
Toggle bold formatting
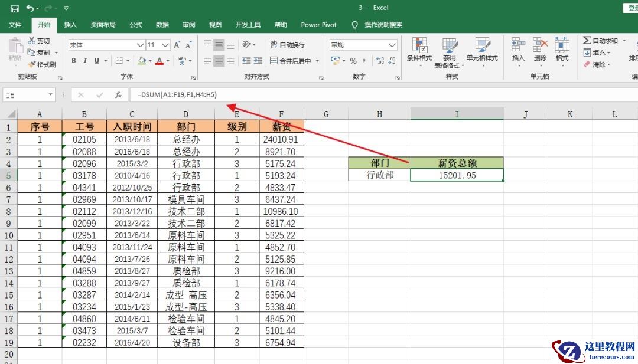click(74, 61)
